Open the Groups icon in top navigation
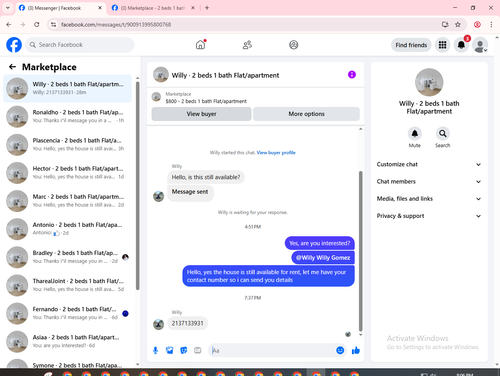The image size is (500, 376). [294, 45]
